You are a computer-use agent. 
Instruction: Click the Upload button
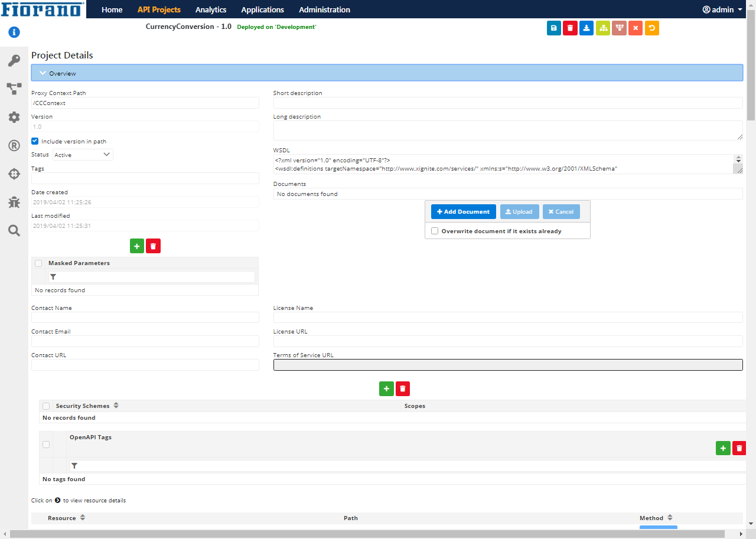(x=520, y=212)
